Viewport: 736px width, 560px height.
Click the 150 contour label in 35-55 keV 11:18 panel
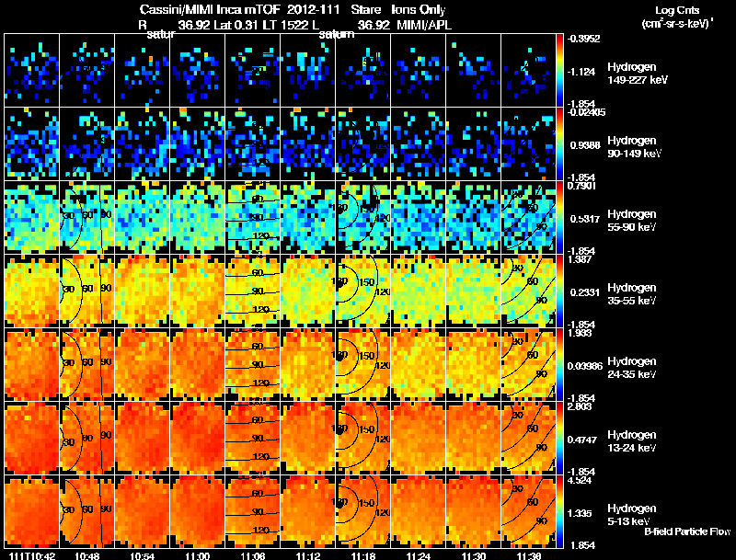(366, 282)
